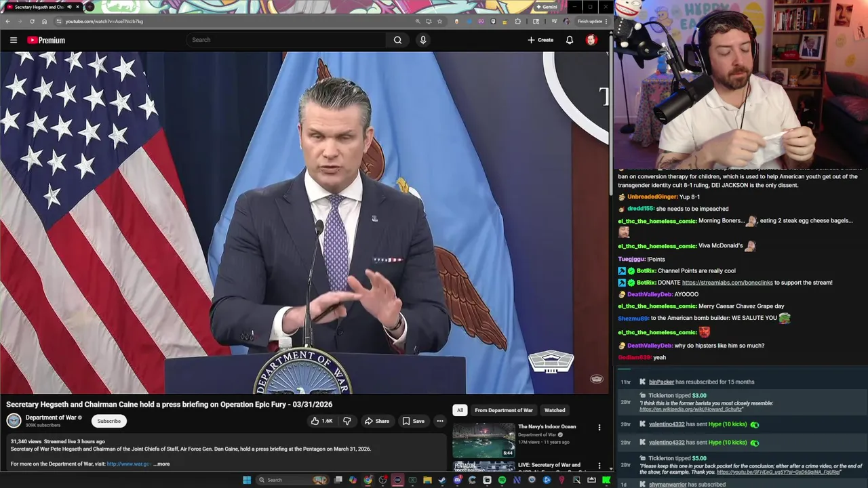Viewport: 868px width, 488px height.
Task: Open the http://www.war.gov link in description
Action: click(129, 464)
